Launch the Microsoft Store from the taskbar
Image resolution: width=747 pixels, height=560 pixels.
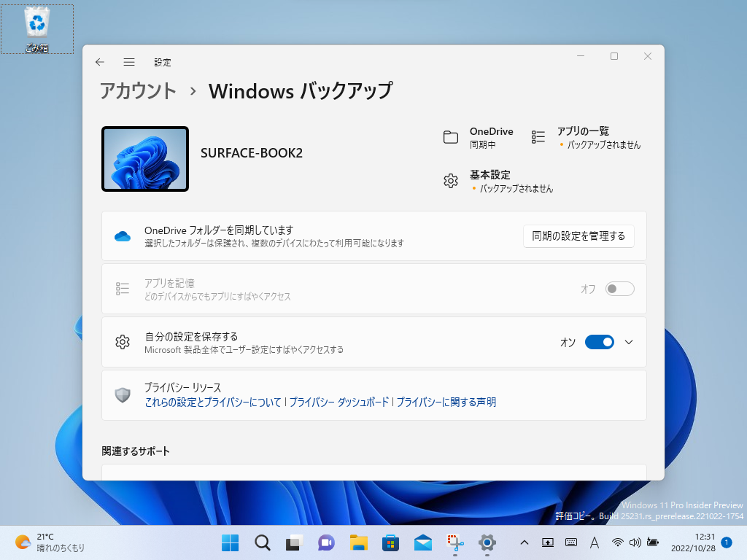click(391, 542)
